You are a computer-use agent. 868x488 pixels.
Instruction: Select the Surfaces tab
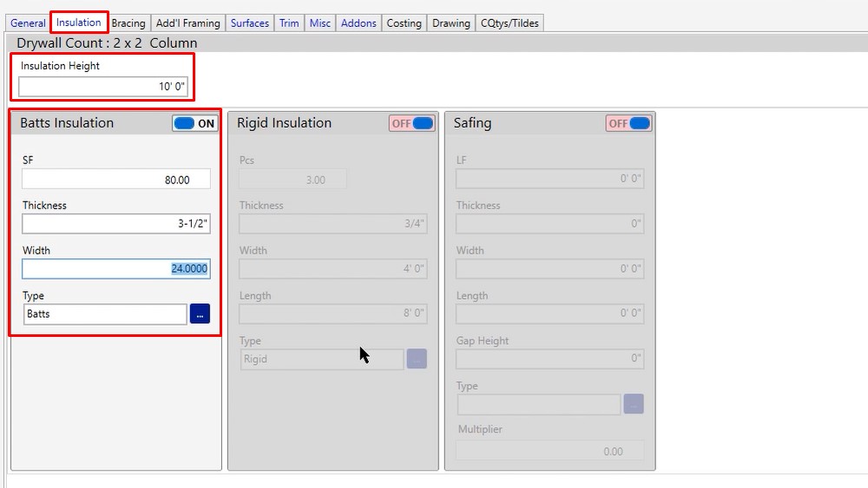click(x=250, y=23)
